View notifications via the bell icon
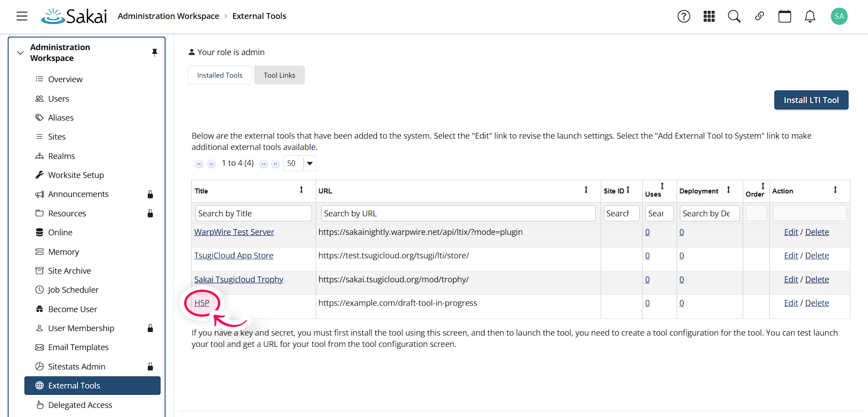Image resolution: width=868 pixels, height=417 pixels. (810, 16)
